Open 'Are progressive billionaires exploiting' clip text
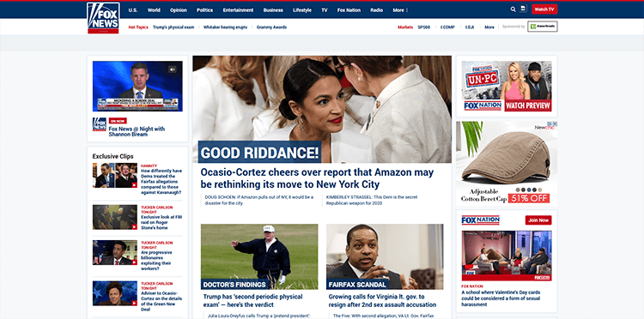The width and height of the screenshot is (644, 319). click(x=156, y=261)
